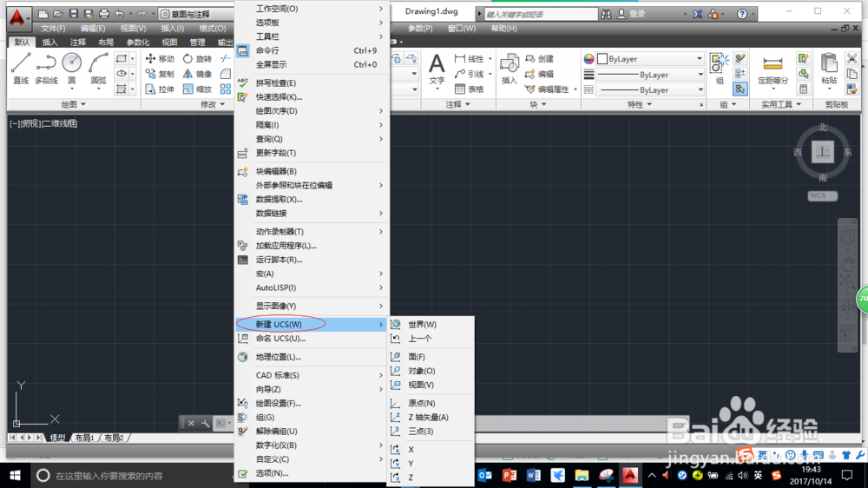The height and width of the screenshot is (488, 868).
Task: Expand the Properties (特性) panel arrow
Action: pos(649,104)
